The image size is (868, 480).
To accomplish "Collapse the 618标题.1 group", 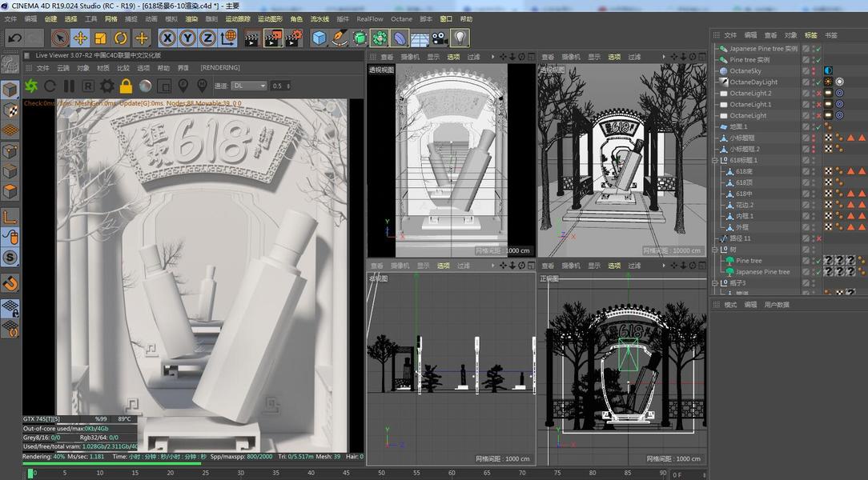I will pyautogui.click(x=715, y=160).
